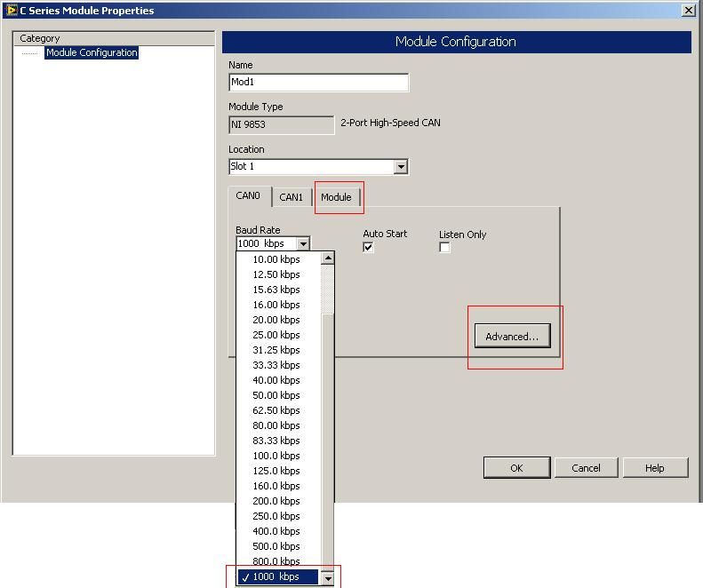The width and height of the screenshot is (703, 588).
Task: Set baud rate to 100.0 kbps
Action: pyautogui.click(x=278, y=456)
